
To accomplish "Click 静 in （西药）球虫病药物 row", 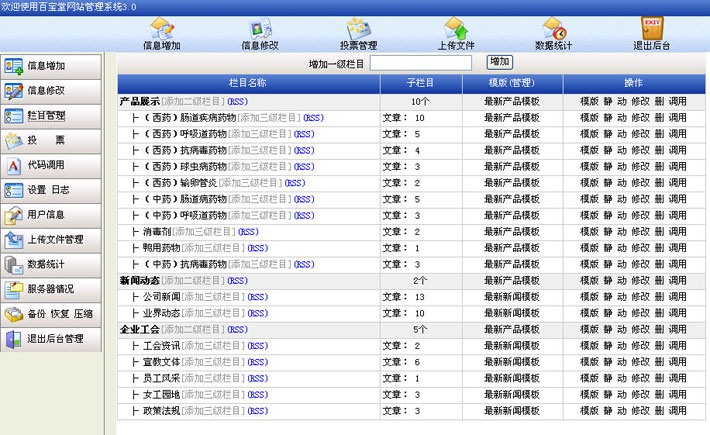I will click(608, 167).
